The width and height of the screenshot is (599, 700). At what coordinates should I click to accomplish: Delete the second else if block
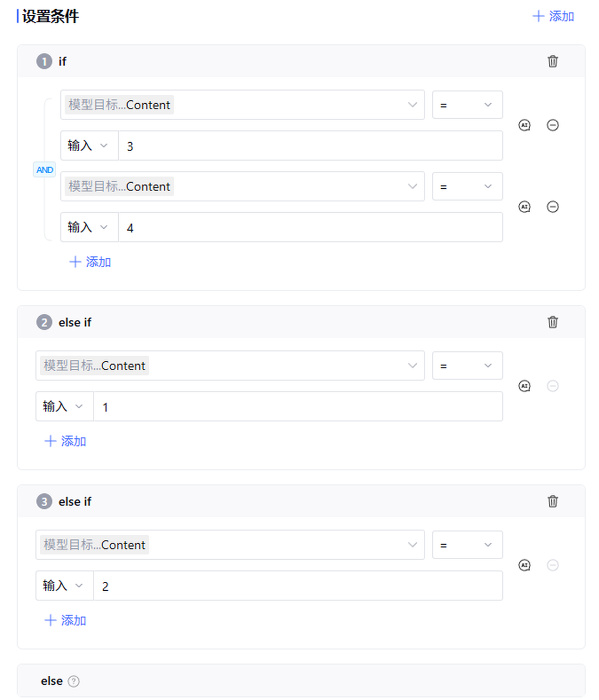(x=552, y=322)
